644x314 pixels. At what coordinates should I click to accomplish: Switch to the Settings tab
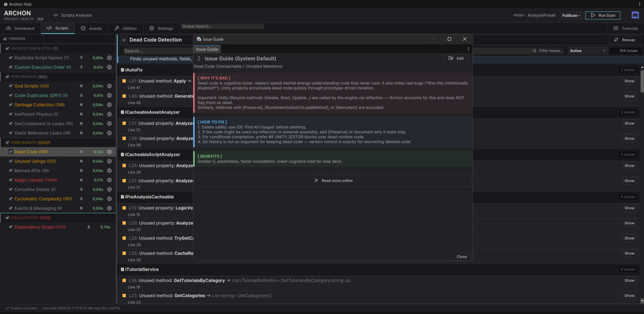tap(161, 28)
